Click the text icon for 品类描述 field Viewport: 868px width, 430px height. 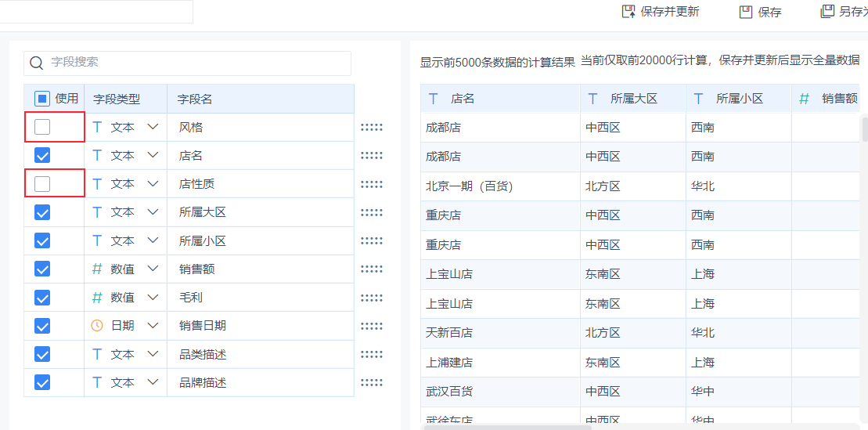[x=97, y=354]
